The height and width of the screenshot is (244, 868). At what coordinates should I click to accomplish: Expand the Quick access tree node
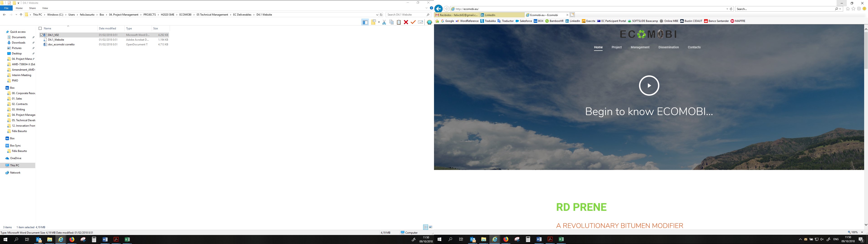pos(3,32)
